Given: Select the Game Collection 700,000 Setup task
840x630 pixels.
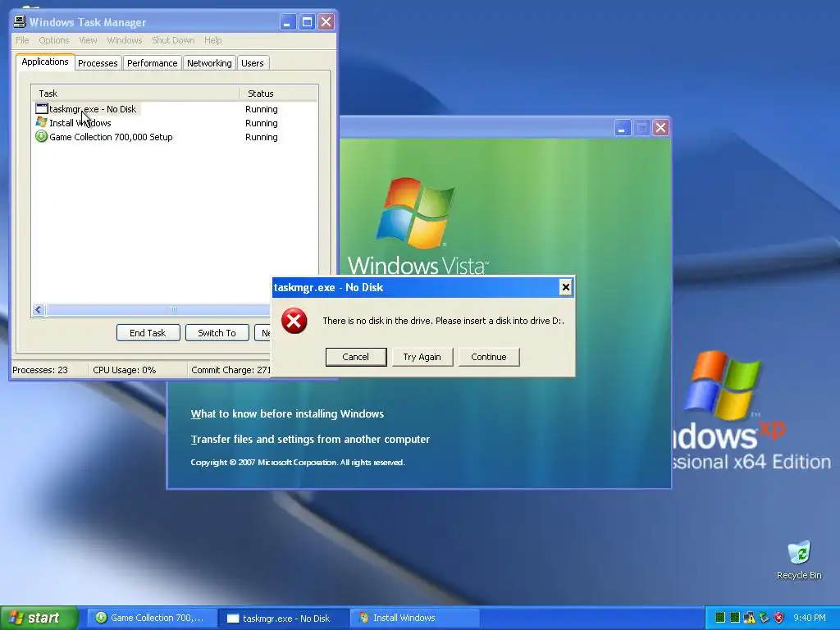Looking at the screenshot, I should click(x=175, y=137).
